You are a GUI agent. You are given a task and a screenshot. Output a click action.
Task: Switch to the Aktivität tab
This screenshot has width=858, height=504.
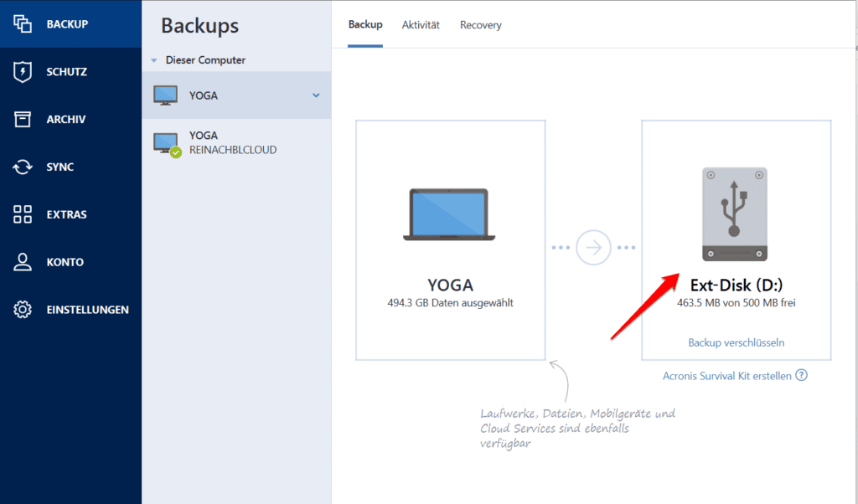tap(421, 24)
